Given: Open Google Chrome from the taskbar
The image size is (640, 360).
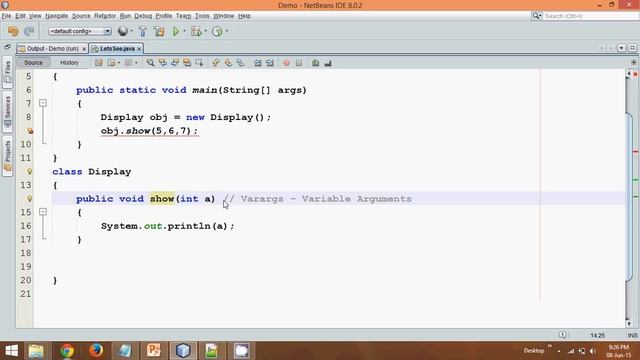Looking at the screenshot, I should click(x=67, y=351).
